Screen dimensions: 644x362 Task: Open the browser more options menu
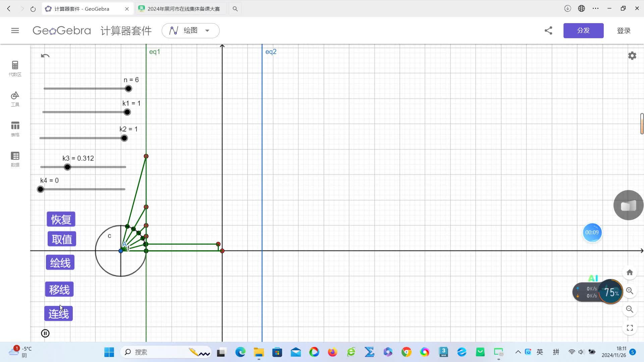(596, 8)
